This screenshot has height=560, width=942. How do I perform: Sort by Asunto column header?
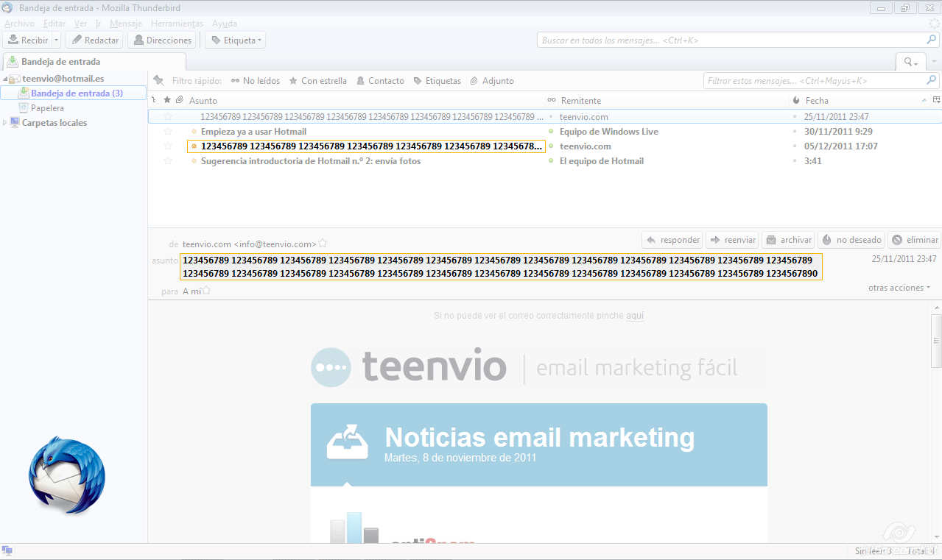(365, 100)
